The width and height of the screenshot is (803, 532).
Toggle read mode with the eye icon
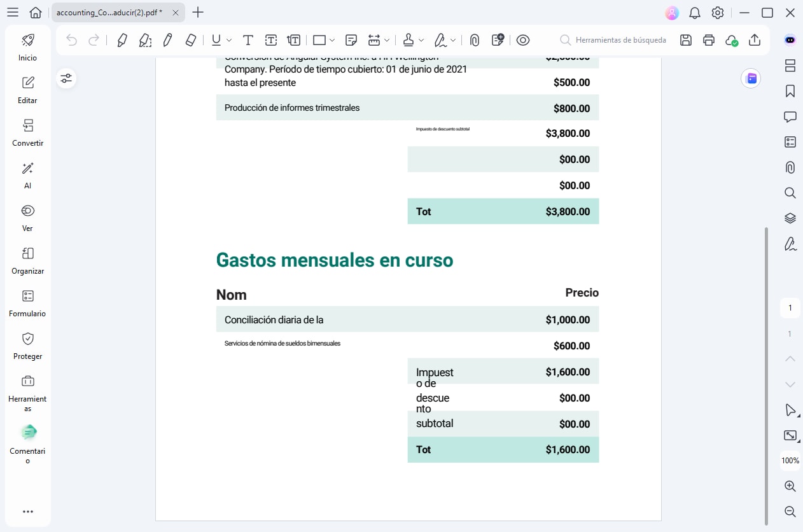click(x=522, y=39)
